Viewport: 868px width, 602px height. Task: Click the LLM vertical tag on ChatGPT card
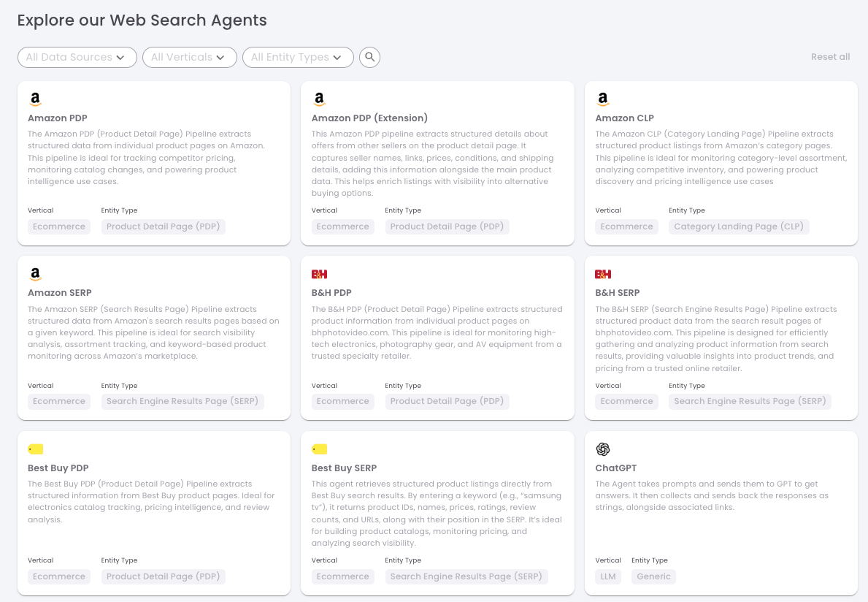[608, 576]
